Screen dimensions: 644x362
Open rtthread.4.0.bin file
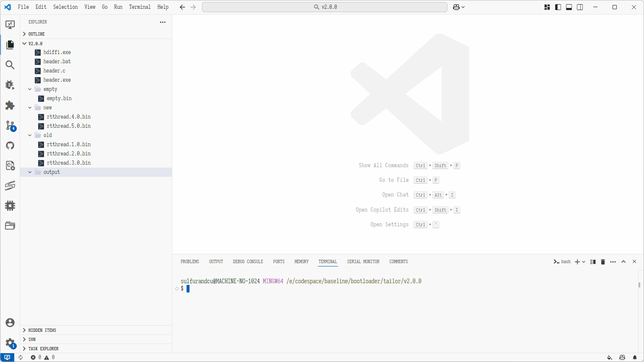click(x=69, y=117)
